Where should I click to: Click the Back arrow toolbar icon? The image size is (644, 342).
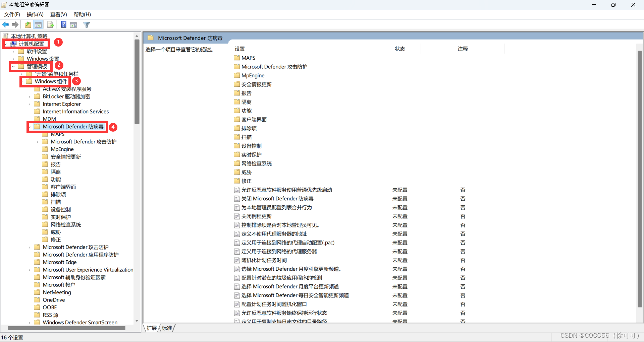pyautogui.click(x=6, y=24)
